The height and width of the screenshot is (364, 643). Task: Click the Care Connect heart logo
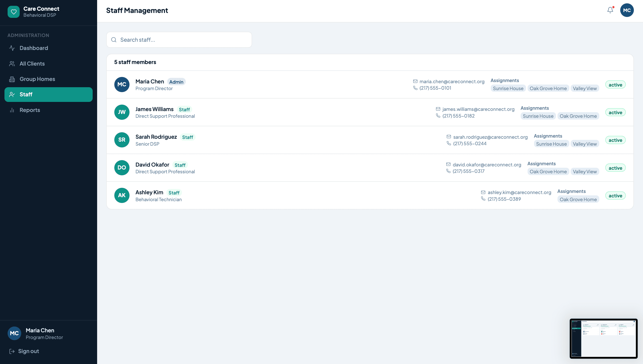point(14,12)
